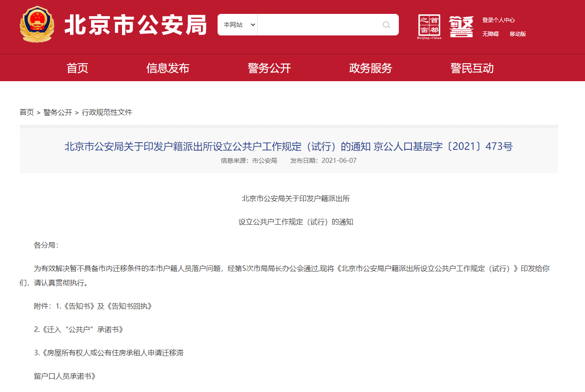The image size is (585, 392).
Task: Click the 北京市公安局 site title
Action: tap(135, 25)
